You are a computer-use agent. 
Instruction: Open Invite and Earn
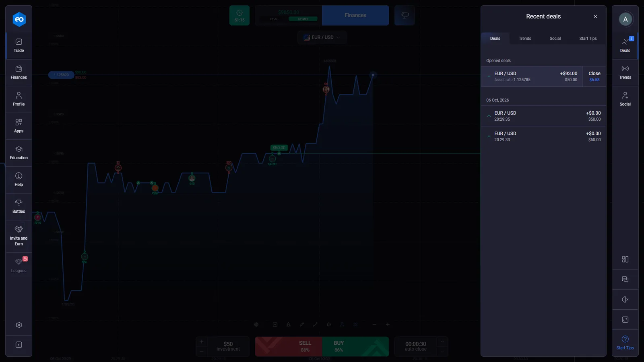(19, 236)
